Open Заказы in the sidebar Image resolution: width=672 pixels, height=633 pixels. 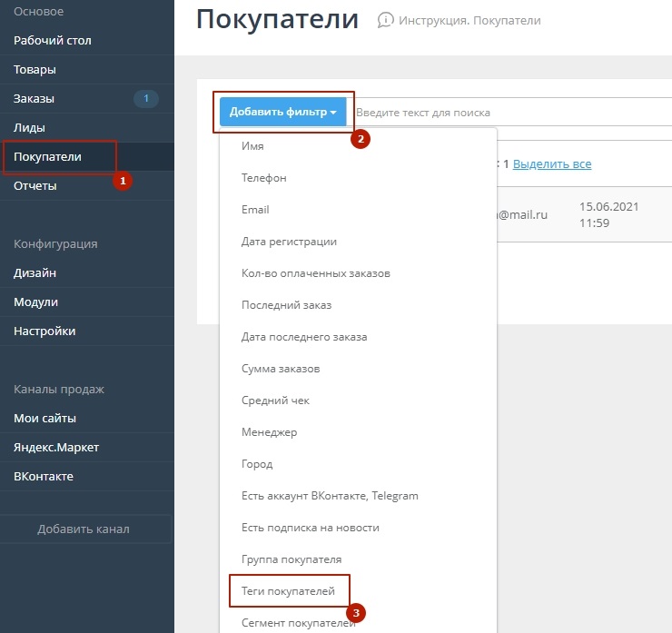(34, 98)
